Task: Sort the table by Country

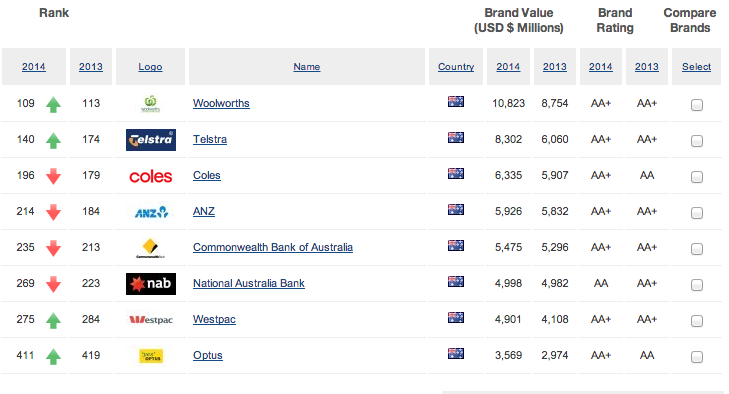Action: (456, 67)
